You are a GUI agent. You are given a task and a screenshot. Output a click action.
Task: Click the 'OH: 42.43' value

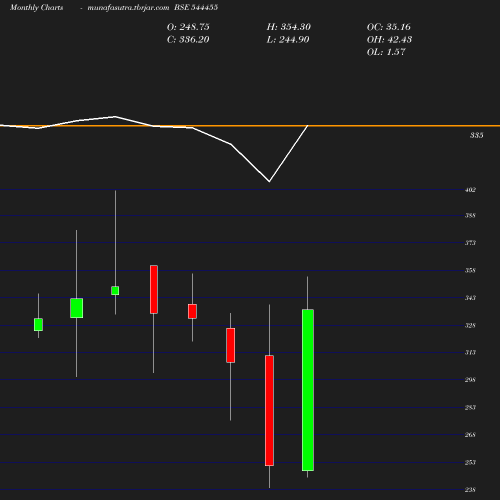[389, 40]
